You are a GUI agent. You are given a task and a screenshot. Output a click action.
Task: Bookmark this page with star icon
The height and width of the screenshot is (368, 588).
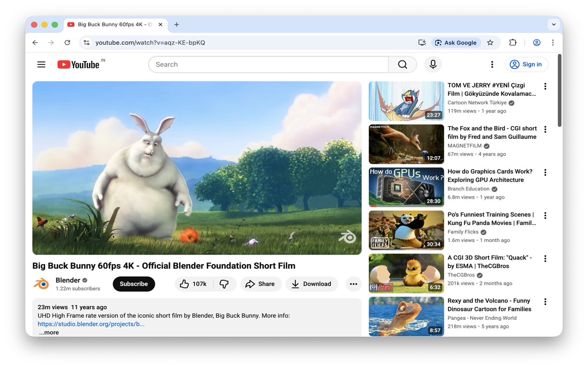pos(490,42)
